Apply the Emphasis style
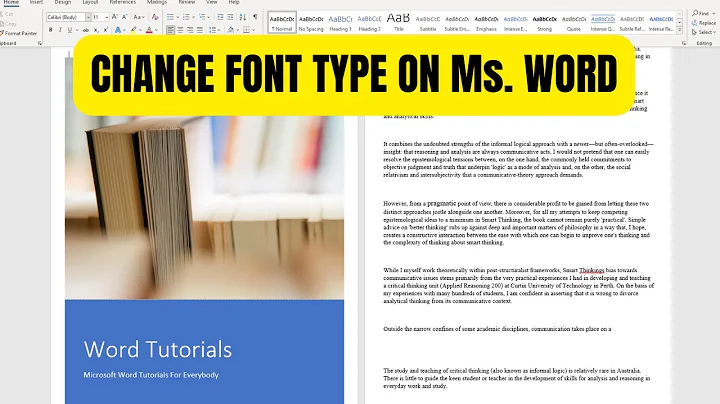The width and height of the screenshot is (720, 404). pyautogui.click(x=486, y=22)
